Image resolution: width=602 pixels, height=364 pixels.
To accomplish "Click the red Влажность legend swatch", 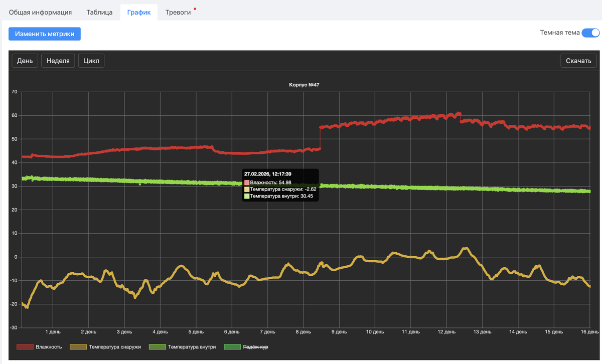I will [x=25, y=346].
